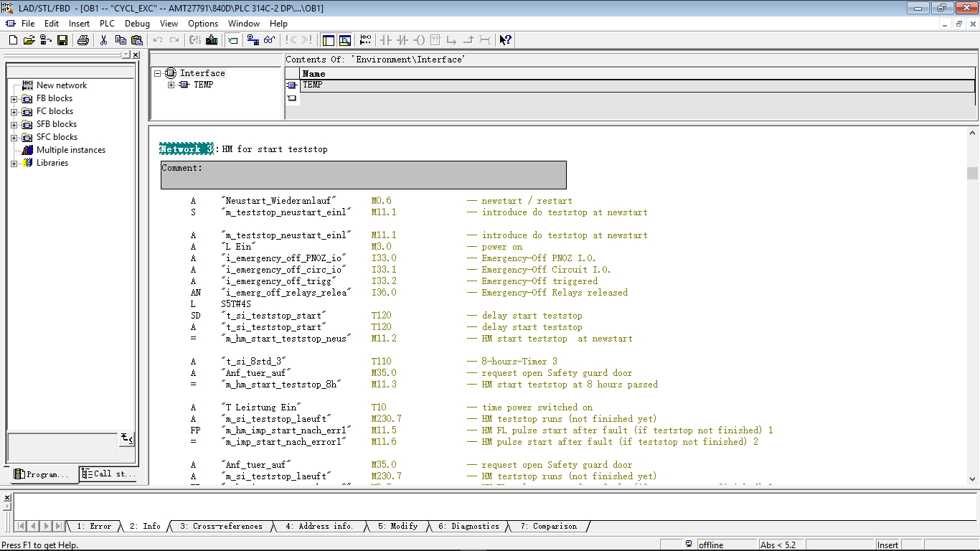980x551 pixels.
Task: Click the Monitor eyeglasses icon
Action: (269, 40)
